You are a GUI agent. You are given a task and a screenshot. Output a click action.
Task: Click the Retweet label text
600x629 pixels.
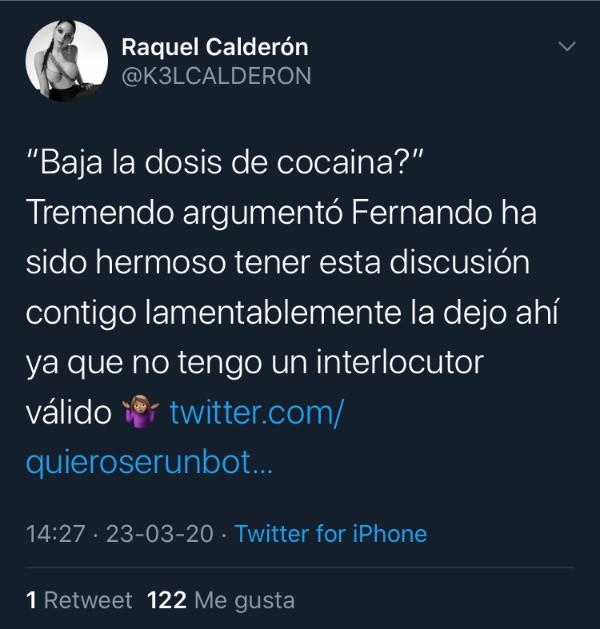(88, 601)
